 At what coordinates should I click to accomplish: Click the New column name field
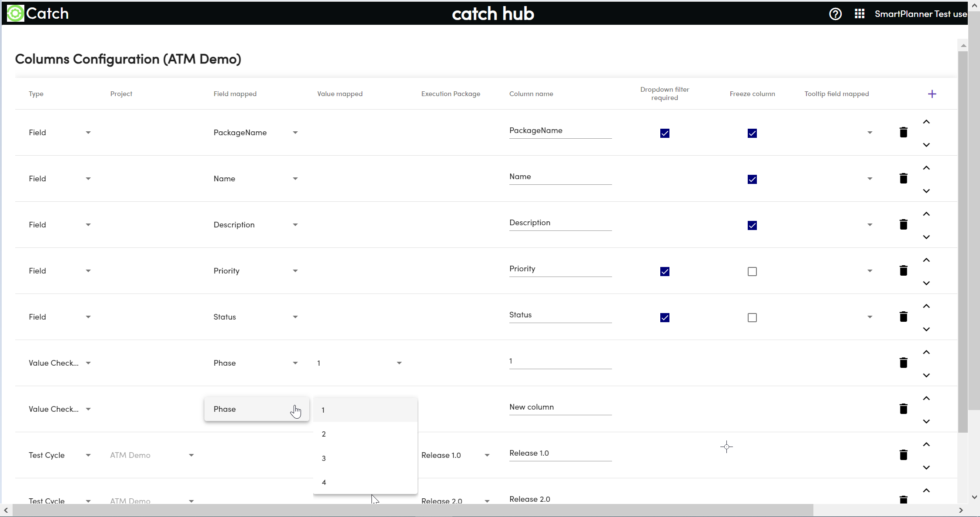point(560,407)
